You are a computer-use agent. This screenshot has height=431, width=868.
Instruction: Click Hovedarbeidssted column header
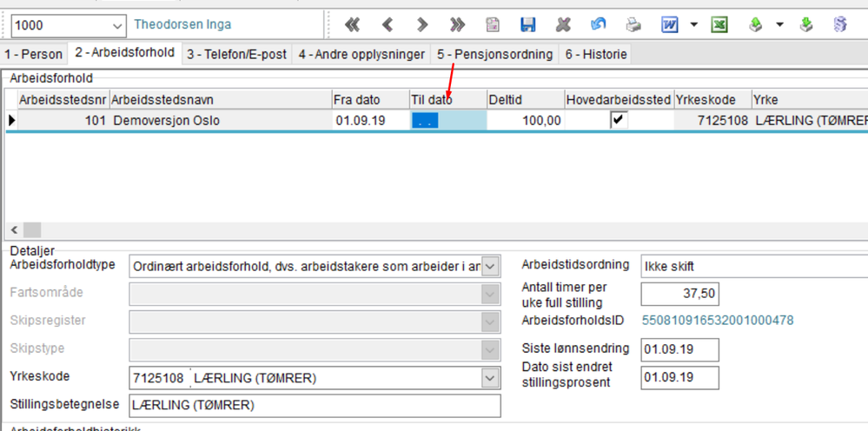[x=619, y=100]
